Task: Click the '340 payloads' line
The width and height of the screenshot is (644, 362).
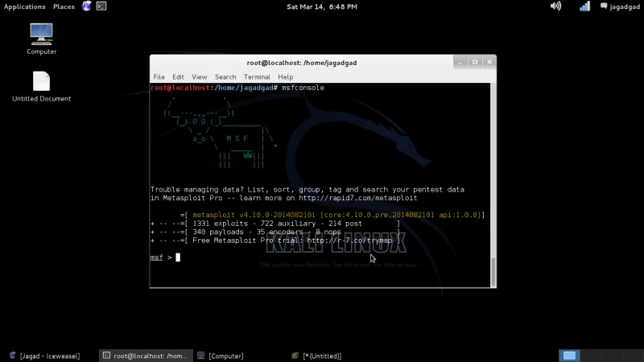Action: 275,232
